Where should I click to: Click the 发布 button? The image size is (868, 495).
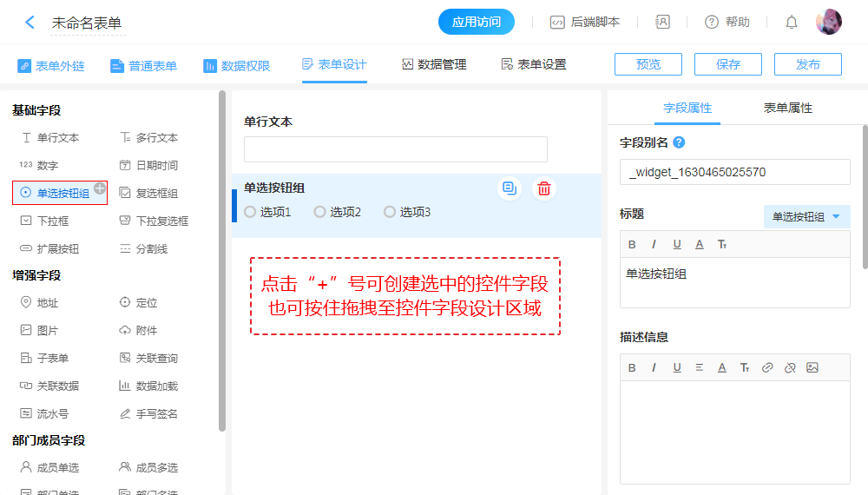pos(807,64)
